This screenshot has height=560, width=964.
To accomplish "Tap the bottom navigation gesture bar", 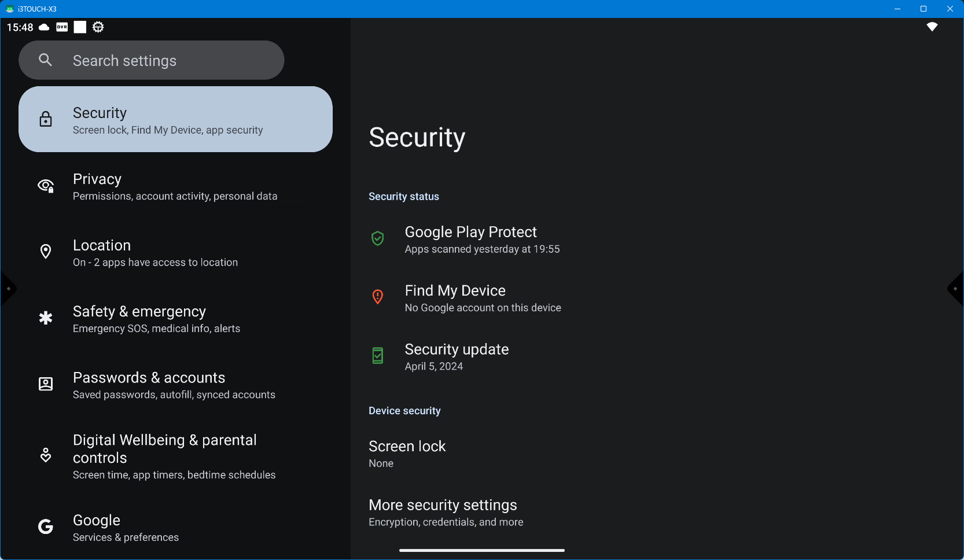I will [481, 550].
